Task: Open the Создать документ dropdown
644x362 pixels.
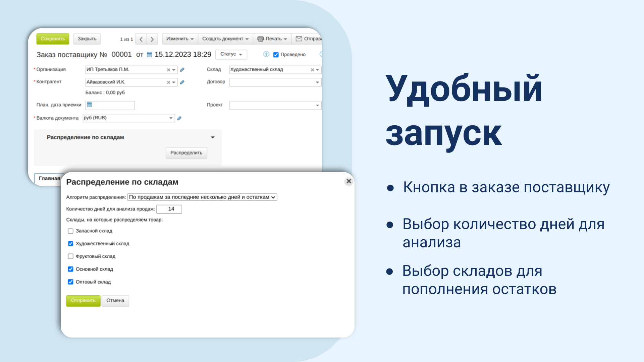Action: coord(225,39)
